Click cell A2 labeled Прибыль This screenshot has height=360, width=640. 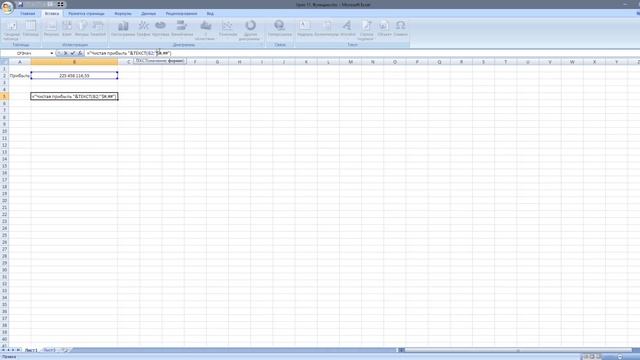[x=20, y=76]
